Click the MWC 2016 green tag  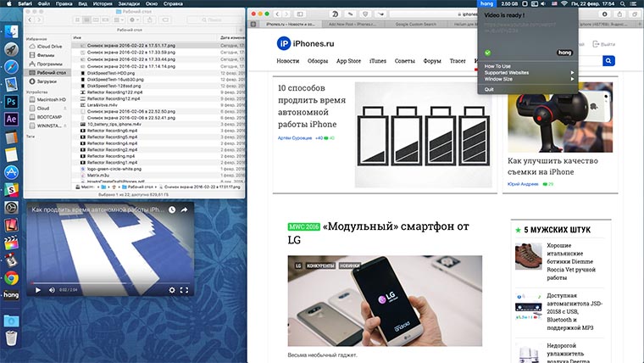[304, 226]
